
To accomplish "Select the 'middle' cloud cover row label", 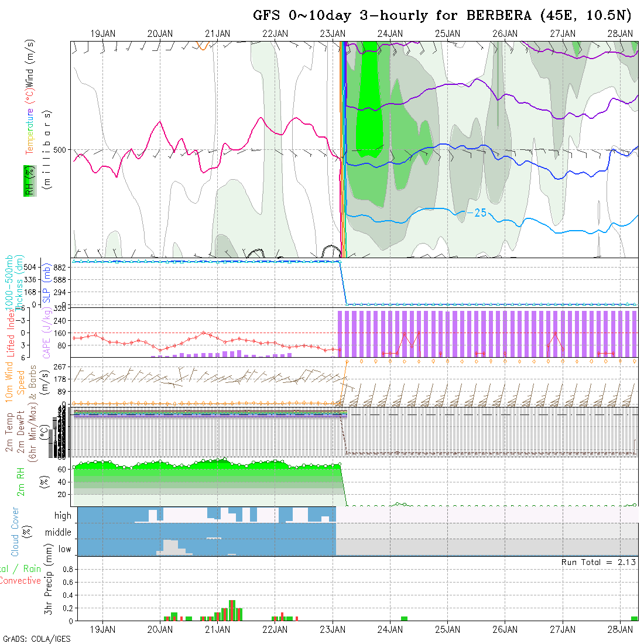I will tap(59, 533).
